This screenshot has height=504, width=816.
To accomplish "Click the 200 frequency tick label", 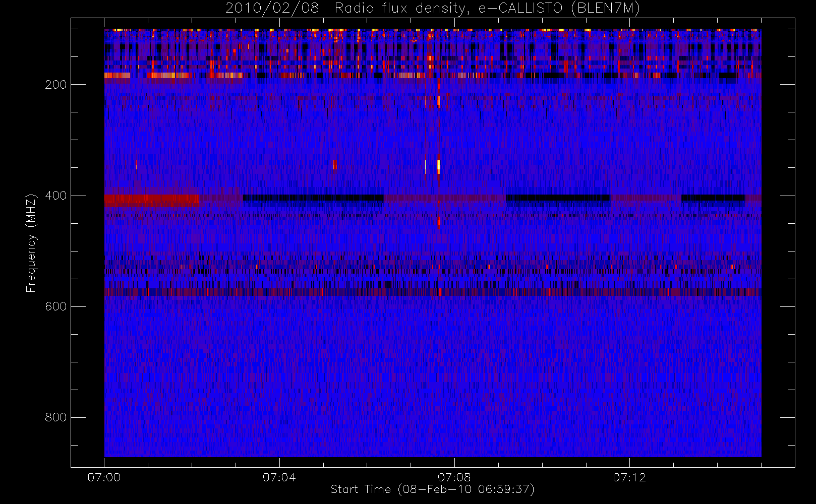I will click(55, 85).
